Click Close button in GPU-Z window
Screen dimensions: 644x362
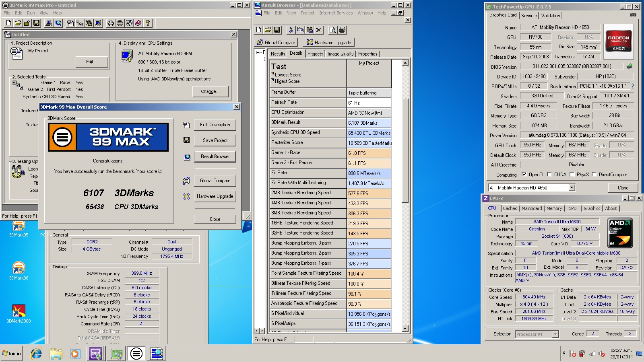tap(623, 188)
